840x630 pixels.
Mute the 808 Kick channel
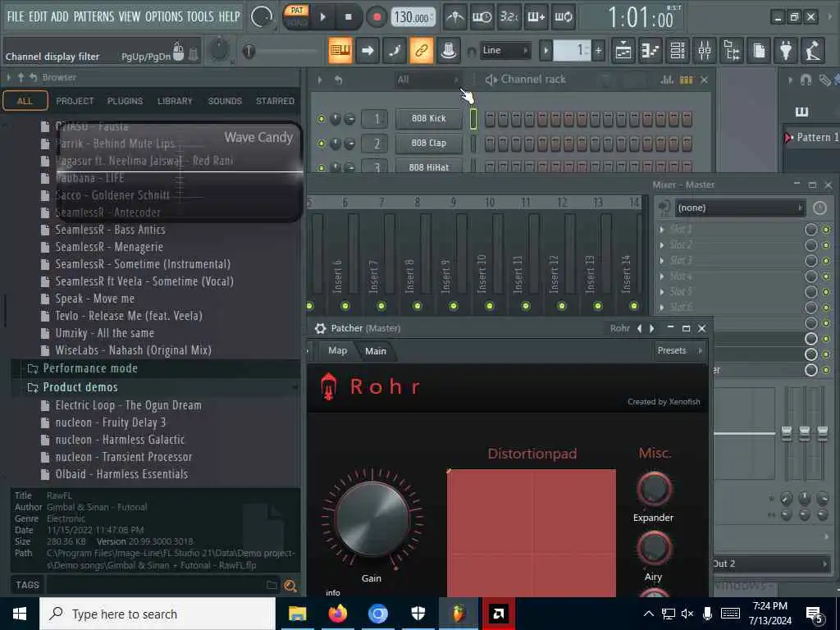pyautogui.click(x=321, y=119)
